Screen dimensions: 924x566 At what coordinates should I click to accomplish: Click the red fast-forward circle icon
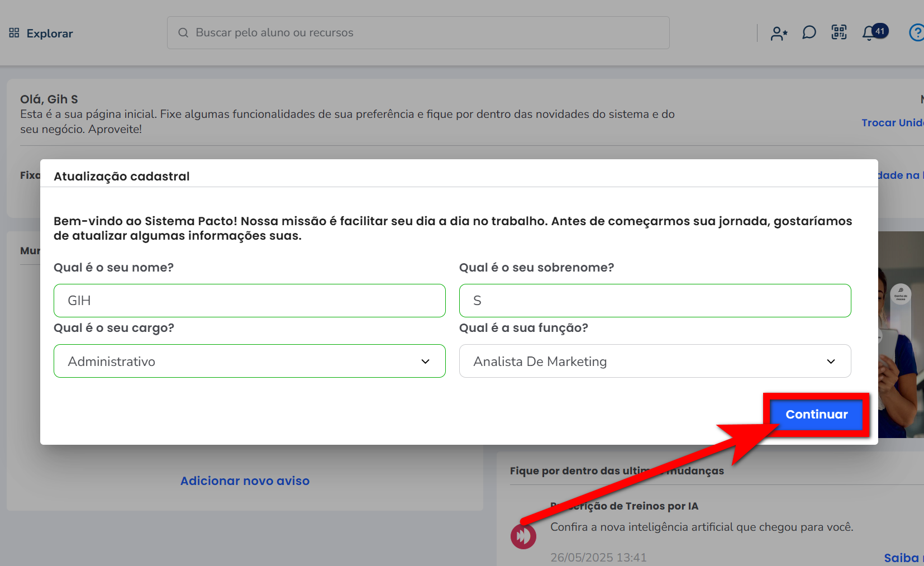click(x=523, y=536)
